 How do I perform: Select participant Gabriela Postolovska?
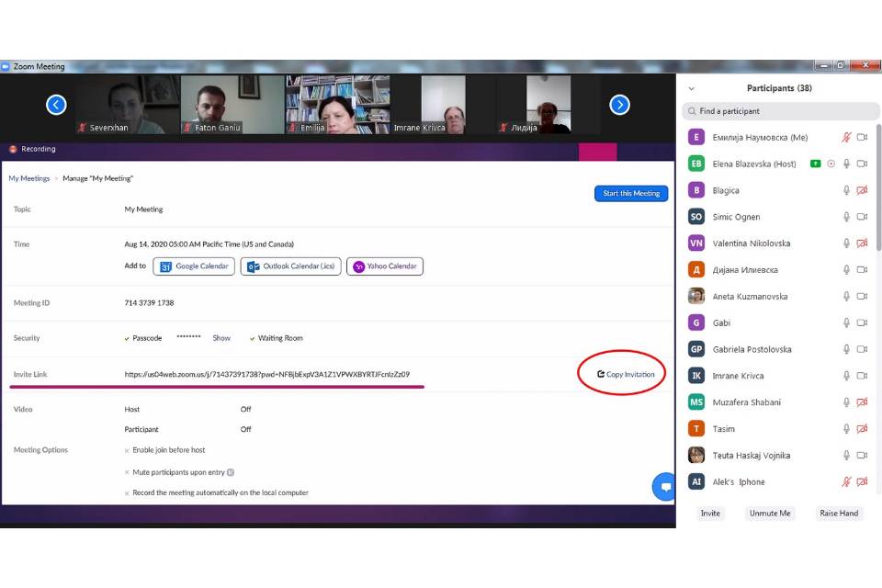(778, 349)
